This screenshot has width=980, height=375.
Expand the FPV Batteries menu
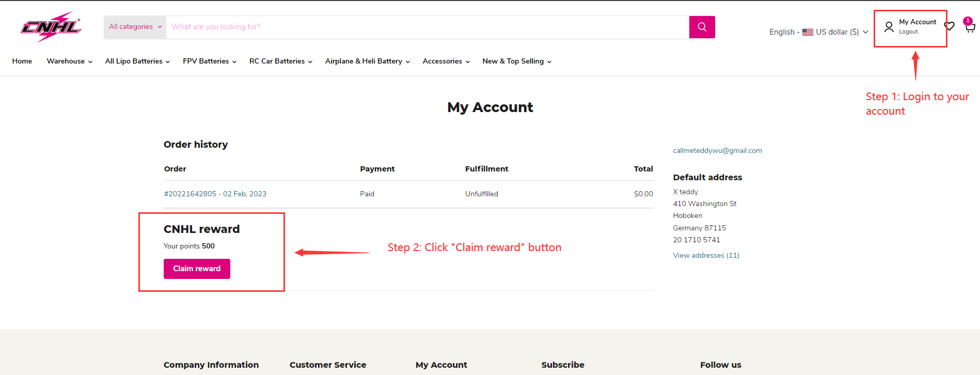209,61
